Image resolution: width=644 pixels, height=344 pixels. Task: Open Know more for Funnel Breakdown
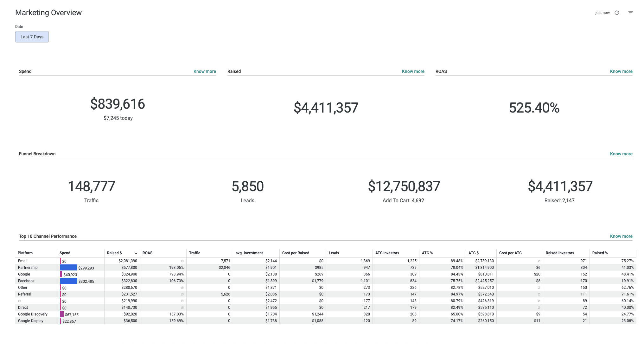[x=621, y=154]
